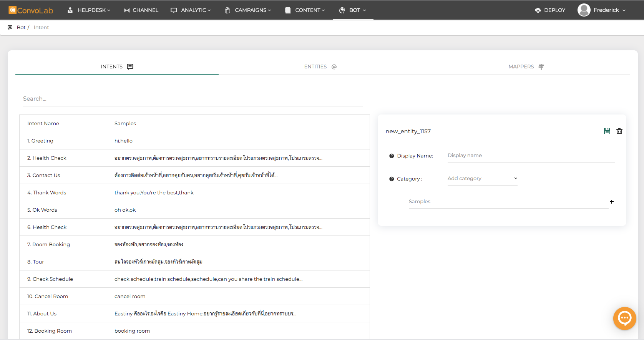Click the intent Search field
Image resolution: width=644 pixels, height=340 pixels.
(192, 99)
